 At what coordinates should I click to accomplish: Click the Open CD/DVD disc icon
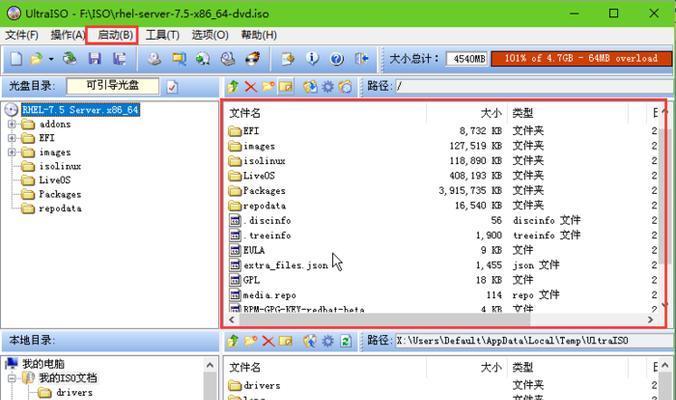(70, 59)
